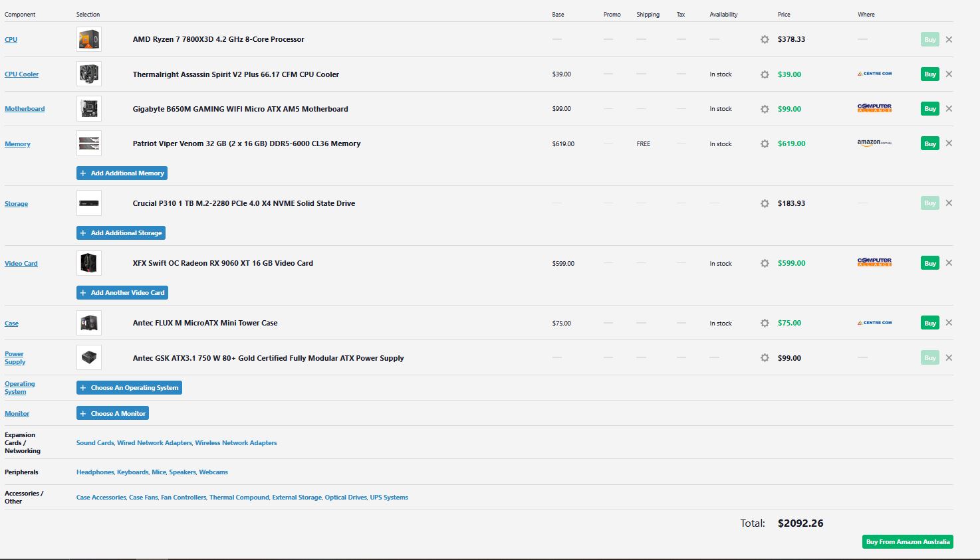The image size is (980, 560).
Task: Click Add Another Video Card
Action: click(122, 293)
